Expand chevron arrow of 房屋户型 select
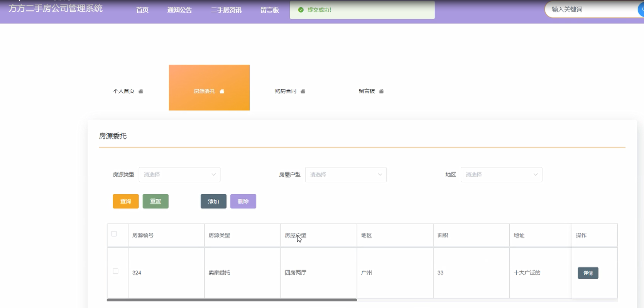The image size is (644, 308). coord(380,174)
